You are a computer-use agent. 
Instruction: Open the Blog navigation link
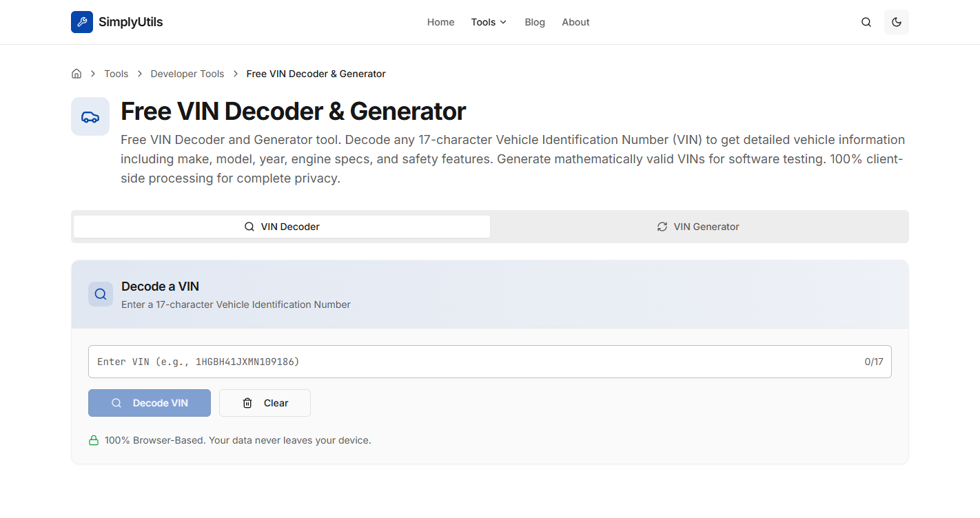535,22
